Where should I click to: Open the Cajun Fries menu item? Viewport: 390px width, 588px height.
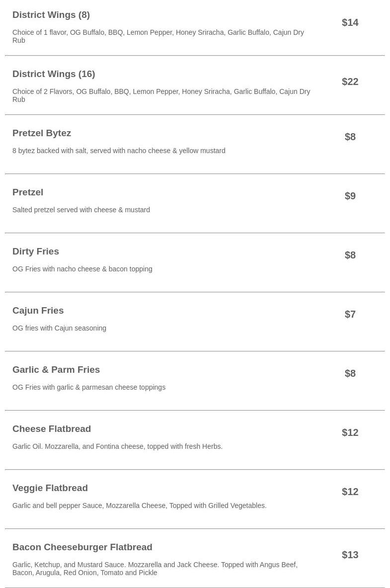click(38, 311)
